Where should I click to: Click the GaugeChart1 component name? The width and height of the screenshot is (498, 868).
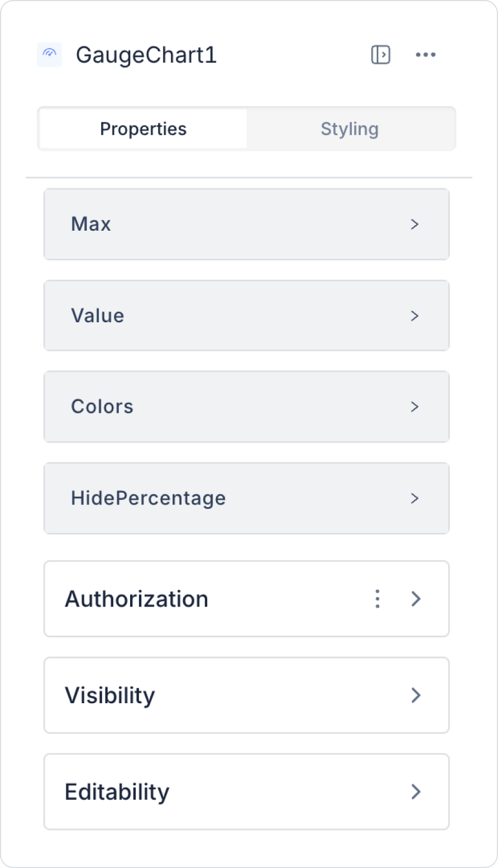(146, 55)
